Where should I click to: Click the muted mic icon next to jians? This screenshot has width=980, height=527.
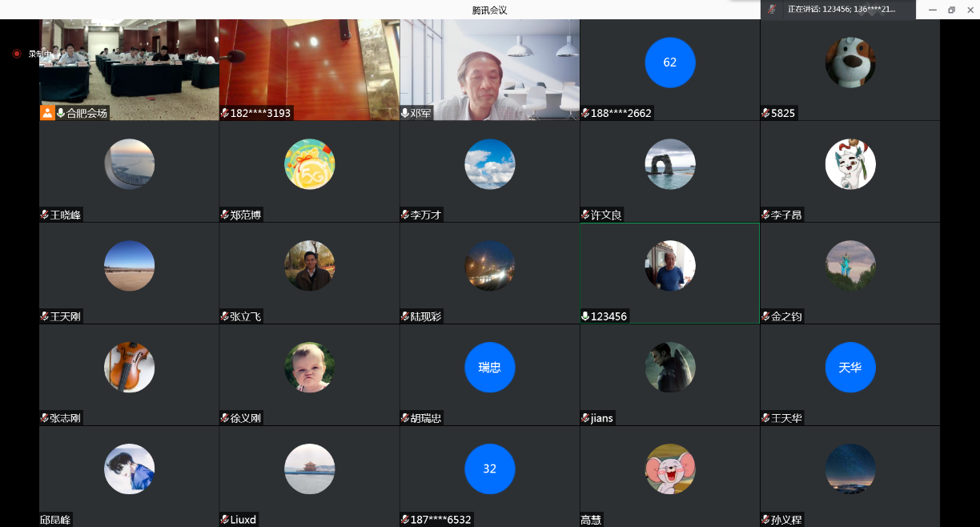(585, 418)
